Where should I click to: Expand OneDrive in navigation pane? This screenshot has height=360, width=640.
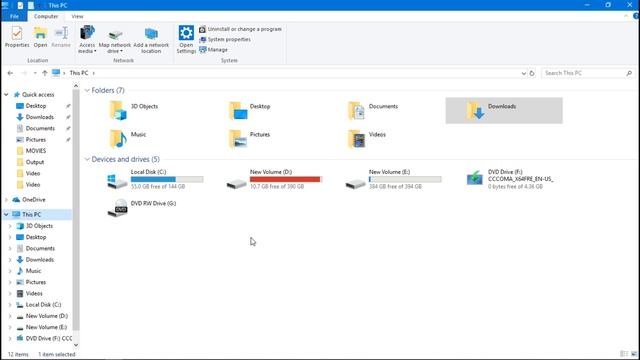[6, 200]
